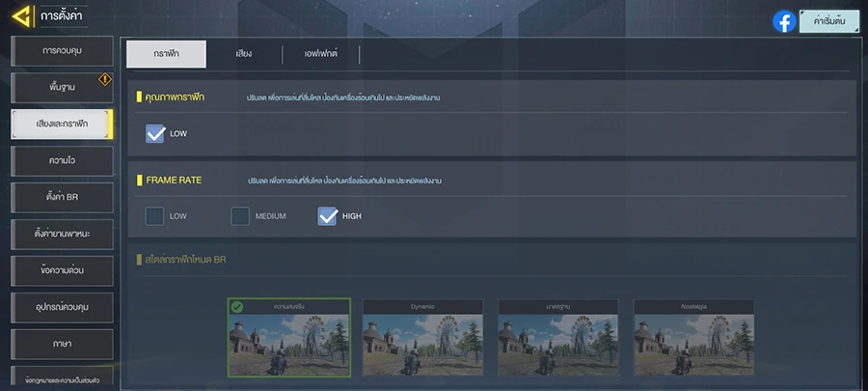Screen dimensions: 868x391
Task: Open ตั้งค่า BR in the sidebar
Action: click(62, 197)
